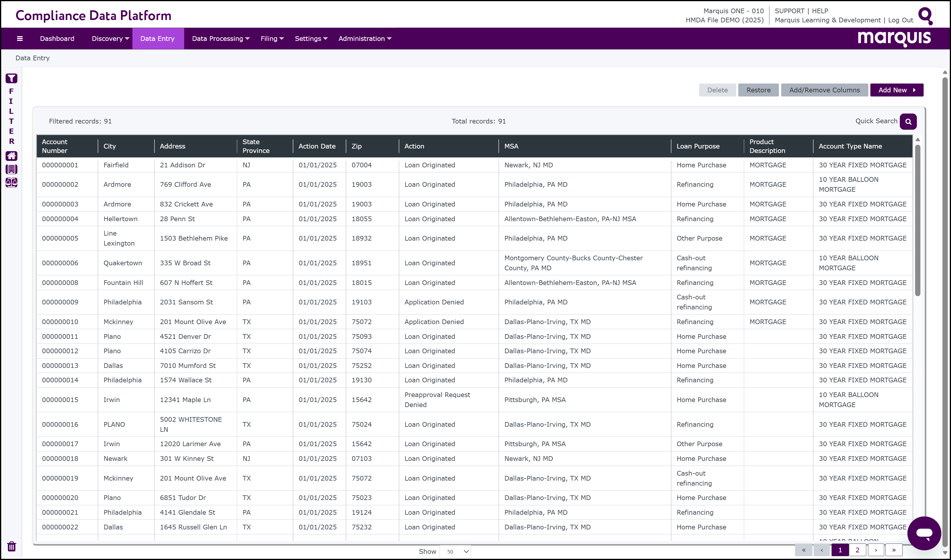Click the balance scales icon in sidebar
Viewport: 951px width, 560px height.
pyautogui.click(x=11, y=183)
